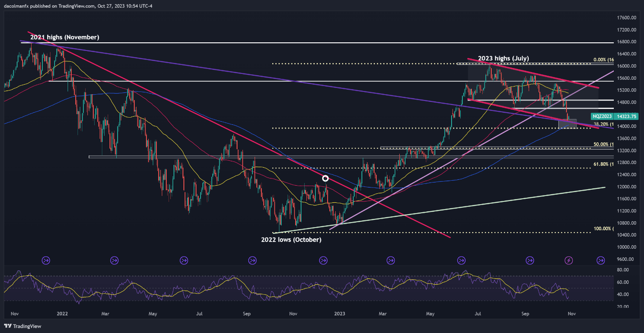Click the 80.00 RSI axis label
The width and height of the screenshot is (644, 333).
[x=623, y=270]
